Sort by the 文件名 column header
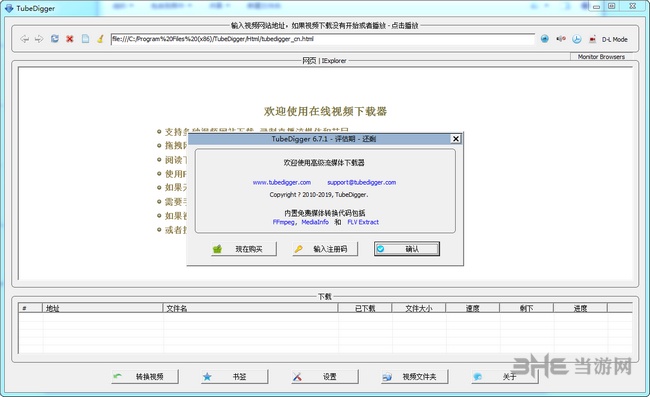The image size is (650, 397). click(250, 308)
